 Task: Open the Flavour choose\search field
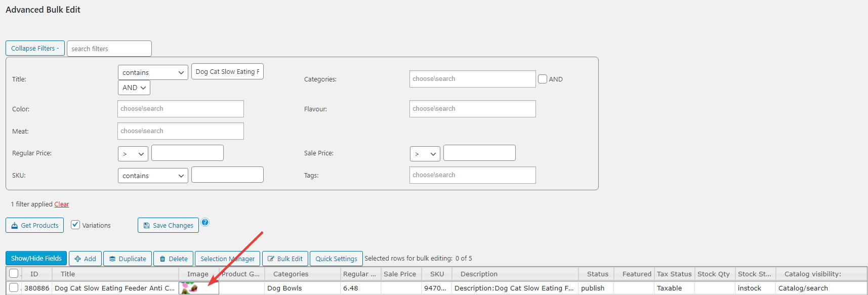click(472, 109)
